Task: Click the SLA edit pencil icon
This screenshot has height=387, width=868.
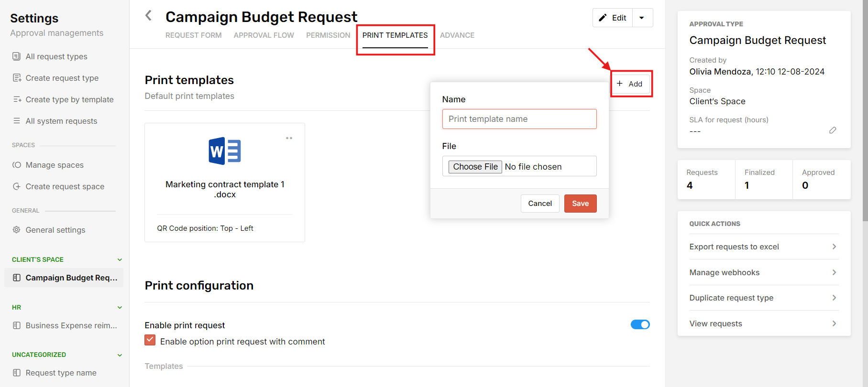Action: (x=833, y=130)
